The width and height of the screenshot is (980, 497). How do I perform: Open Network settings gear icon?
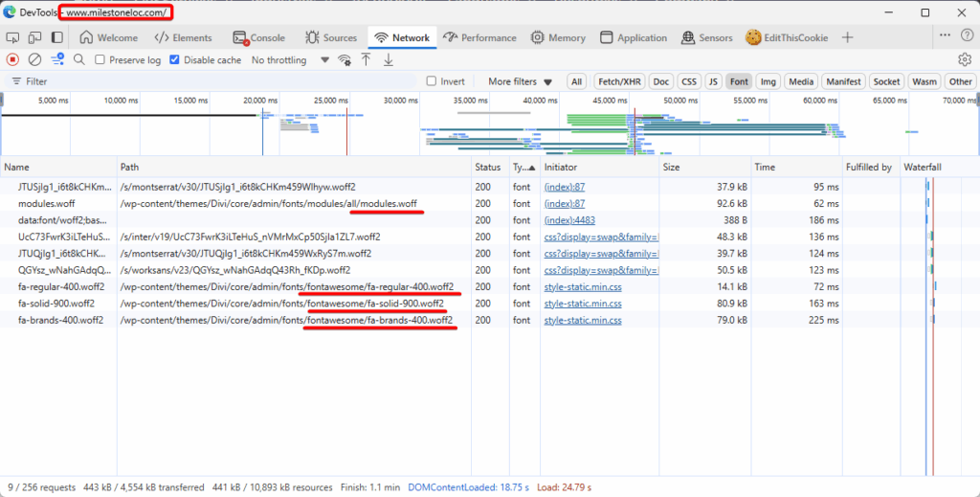click(965, 60)
